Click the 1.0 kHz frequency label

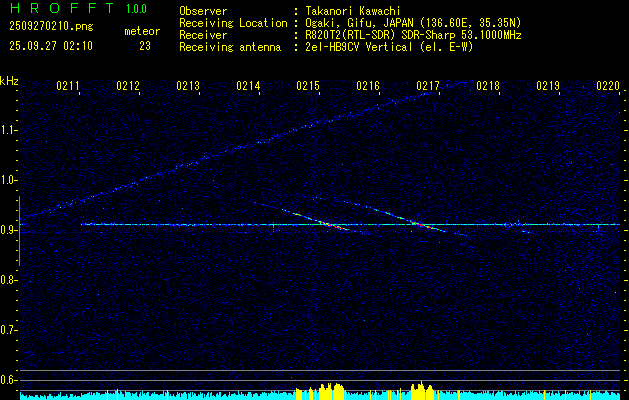(x=7, y=180)
